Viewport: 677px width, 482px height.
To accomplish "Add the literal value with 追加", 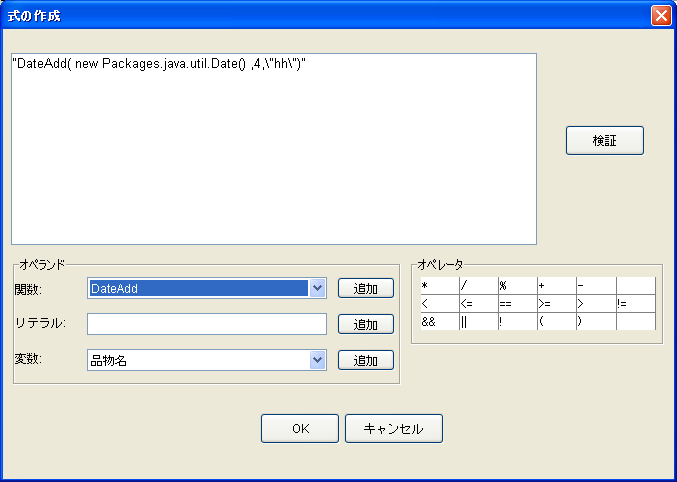I will (x=366, y=324).
